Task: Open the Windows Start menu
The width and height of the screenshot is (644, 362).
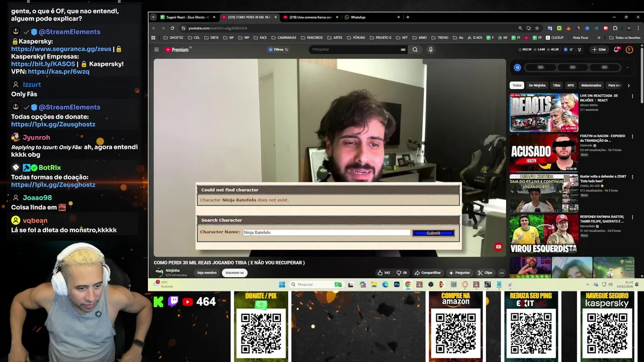Action: pos(282,285)
